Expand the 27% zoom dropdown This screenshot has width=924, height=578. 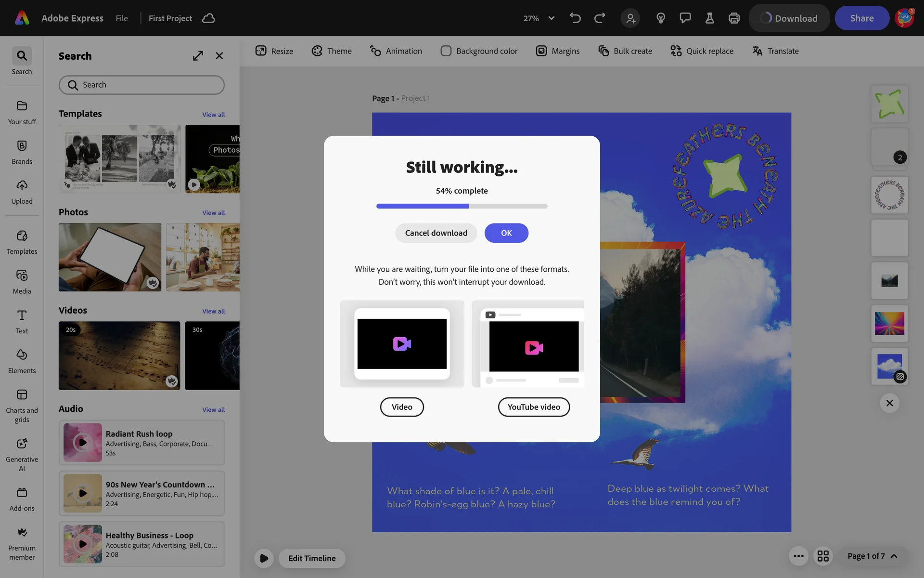coord(552,18)
